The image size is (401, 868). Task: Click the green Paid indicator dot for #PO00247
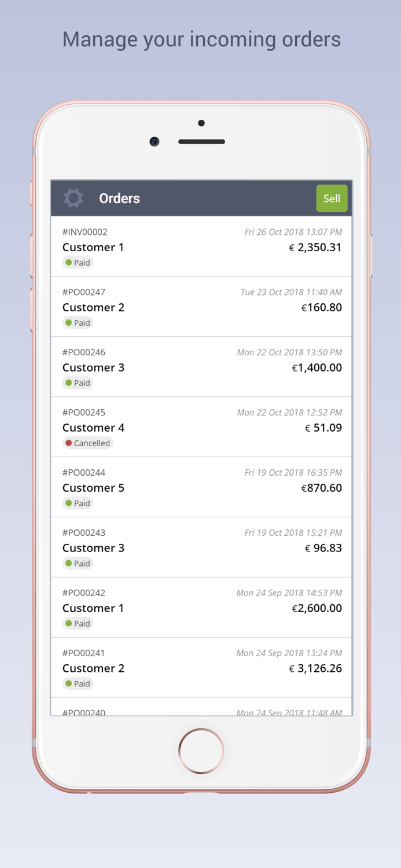coord(68,323)
